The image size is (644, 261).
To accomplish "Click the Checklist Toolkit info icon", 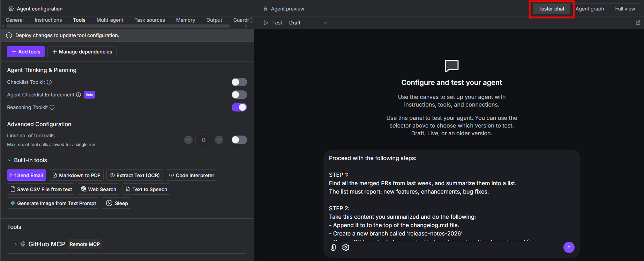I will [49, 82].
